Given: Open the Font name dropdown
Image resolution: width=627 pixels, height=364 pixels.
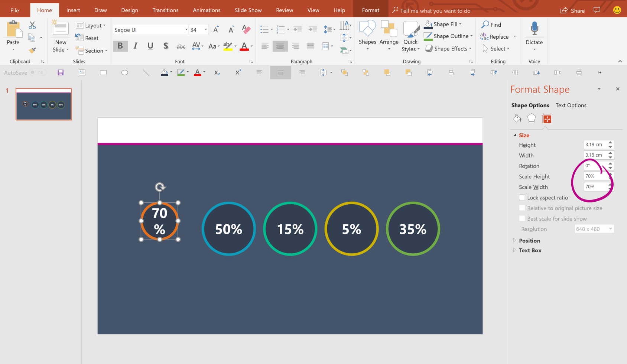Looking at the screenshot, I should [186, 30].
